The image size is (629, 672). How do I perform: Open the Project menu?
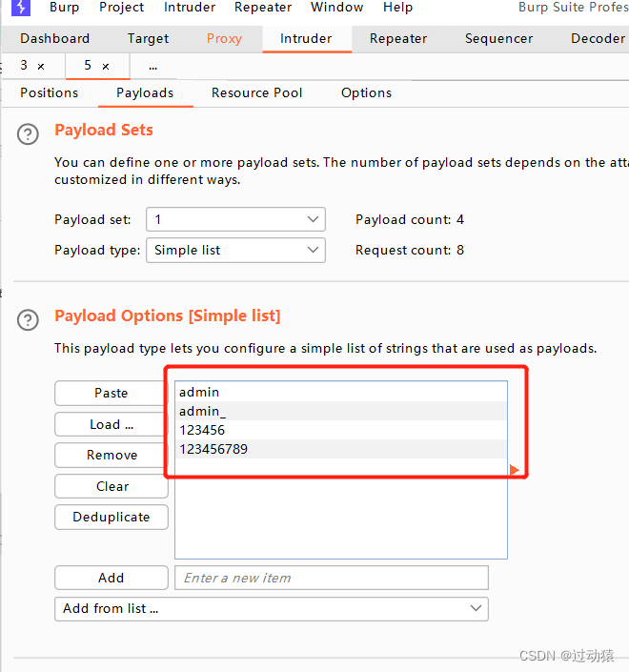[x=122, y=8]
